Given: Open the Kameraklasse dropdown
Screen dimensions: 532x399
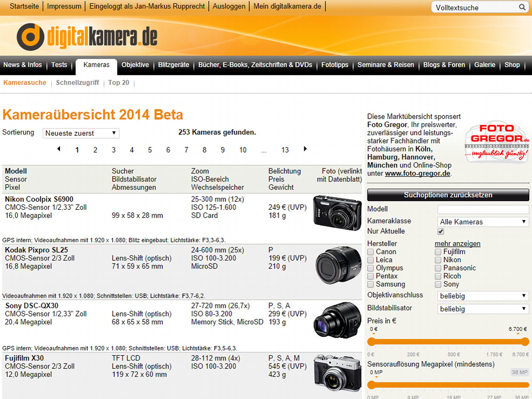Looking at the screenshot, I should coord(483,222).
